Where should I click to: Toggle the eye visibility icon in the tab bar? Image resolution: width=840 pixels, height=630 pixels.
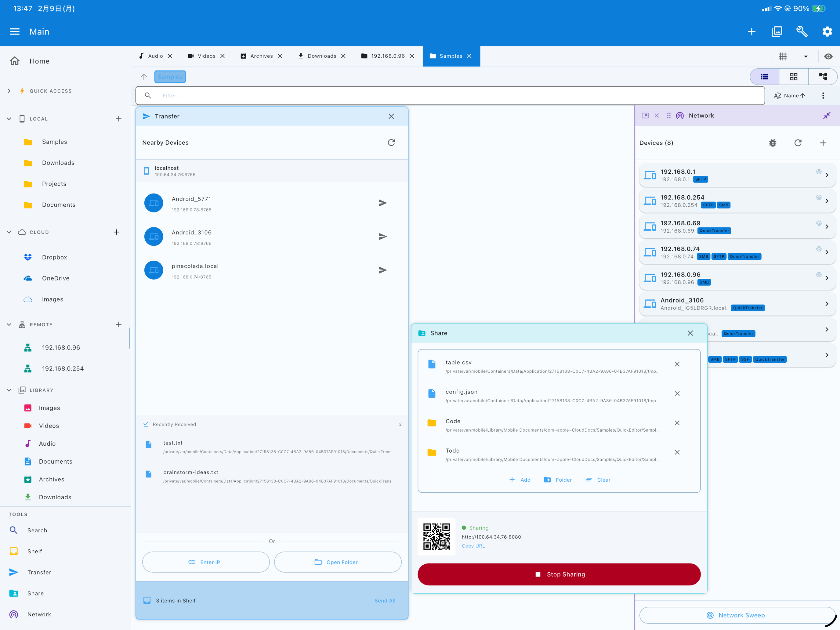click(x=828, y=56)
